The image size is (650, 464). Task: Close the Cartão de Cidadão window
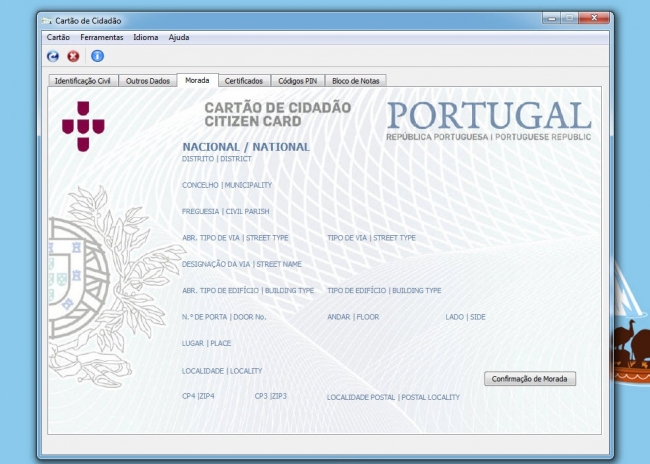point(594,18)
